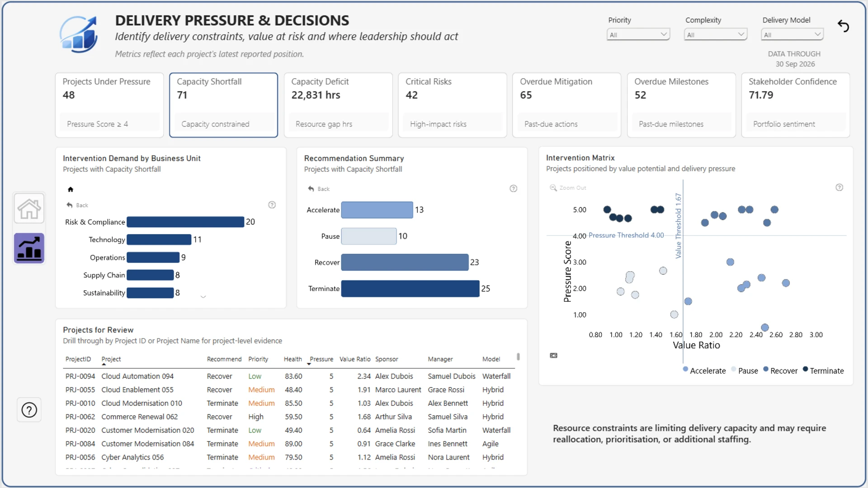The image size is (868, 488).
Task: Toggle the Recover legend item
Action: click(x=780, y=371)
